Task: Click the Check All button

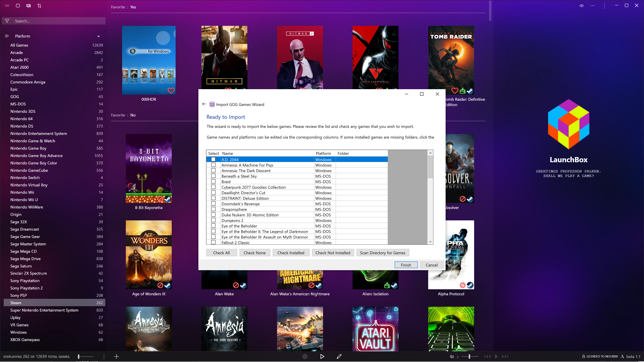Action: point(221,253)
